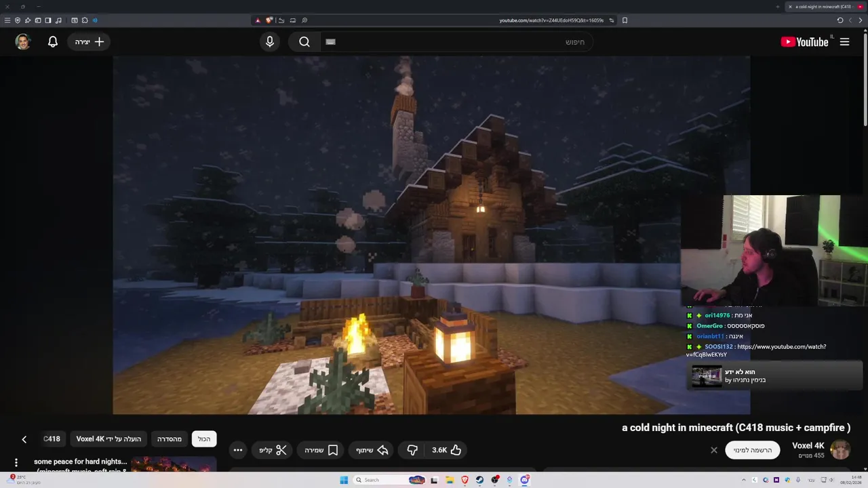Screen dimensions: 868x488
Task: Toggle the browser sidebar panel icon
Action: 48,20
